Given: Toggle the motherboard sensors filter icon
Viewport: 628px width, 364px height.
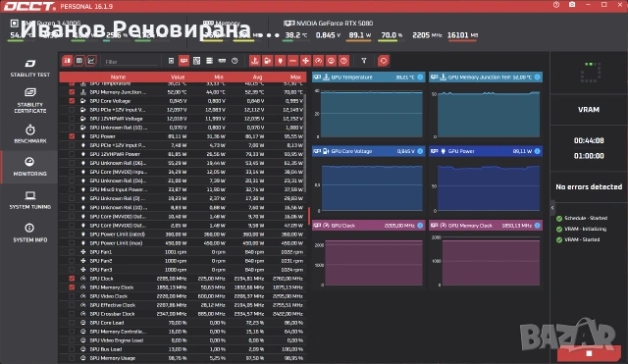Looking at the screenshot, I should (196, 61).
